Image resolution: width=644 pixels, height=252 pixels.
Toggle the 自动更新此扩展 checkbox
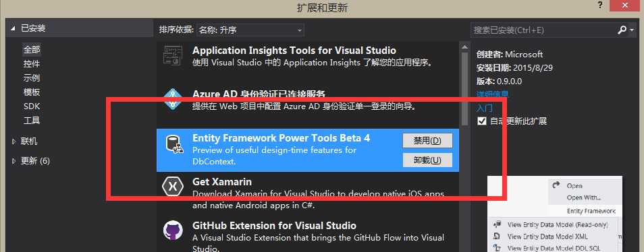click(x=481, y=121)
